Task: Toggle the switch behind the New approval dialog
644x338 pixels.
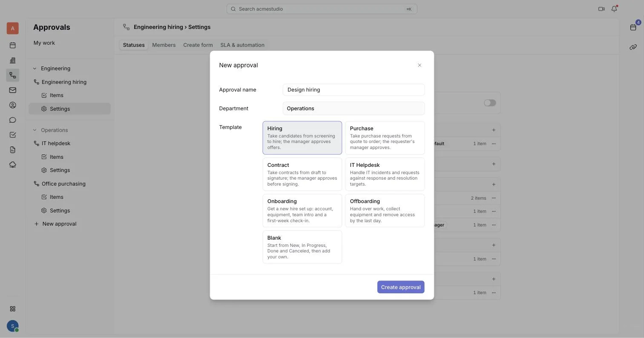Action: [490, 103]
